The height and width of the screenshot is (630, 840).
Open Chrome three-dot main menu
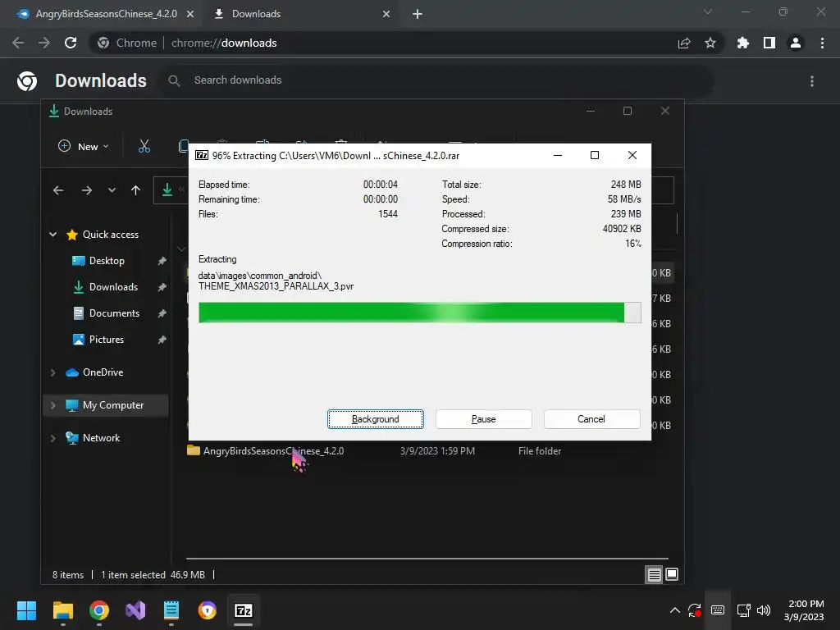(822, 43)
